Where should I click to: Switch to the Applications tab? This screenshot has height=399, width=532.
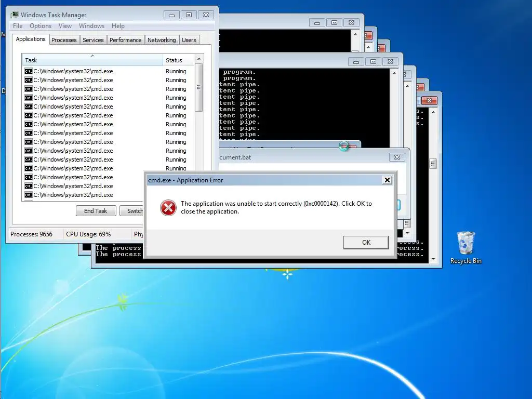point(31,39)
